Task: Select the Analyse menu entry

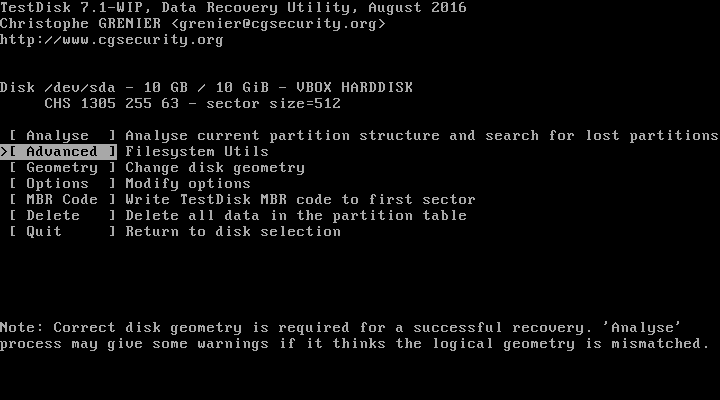Action: [x=62, y=135]
